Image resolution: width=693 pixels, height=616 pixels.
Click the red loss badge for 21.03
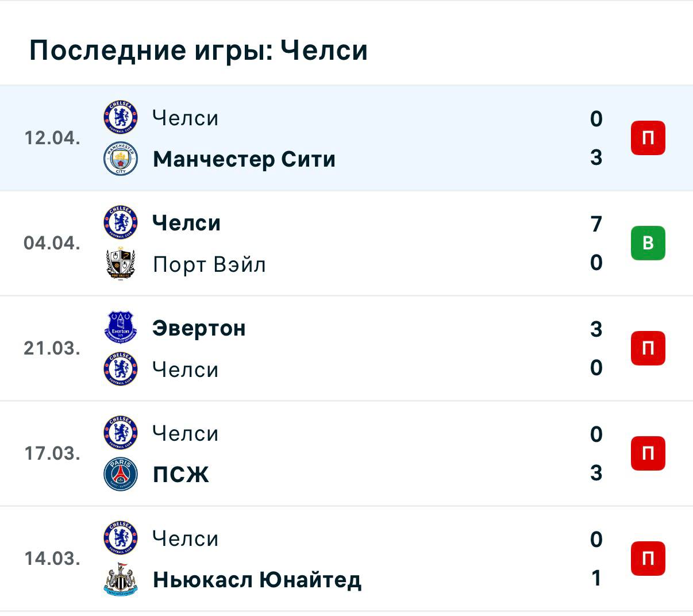pos(648,348)
